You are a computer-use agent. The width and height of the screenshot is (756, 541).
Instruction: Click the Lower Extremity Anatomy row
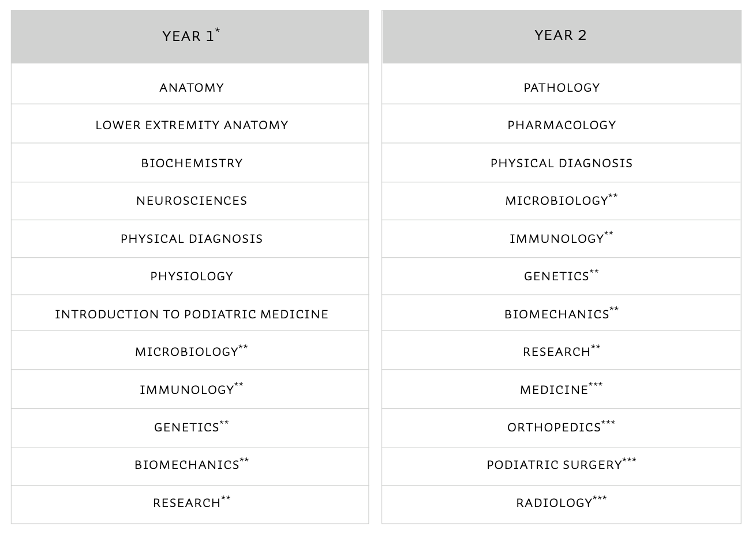192,125
